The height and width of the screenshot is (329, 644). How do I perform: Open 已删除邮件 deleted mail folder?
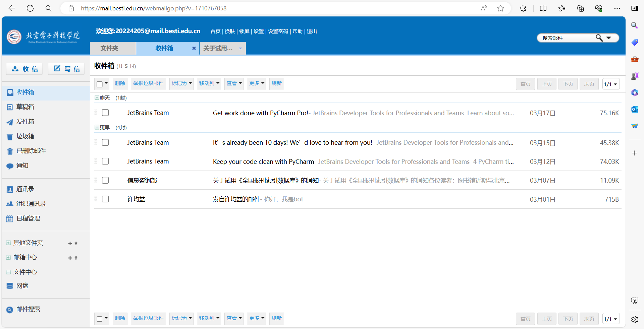pos(31,151)
